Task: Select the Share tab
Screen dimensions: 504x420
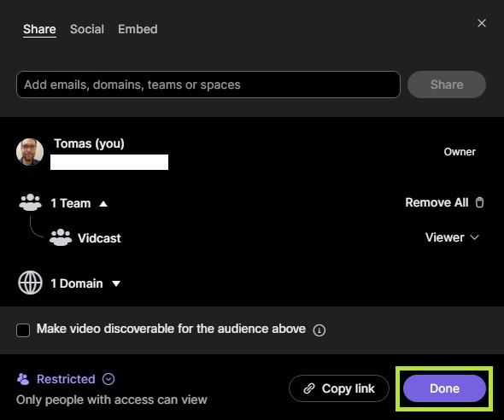Action: 39,29
